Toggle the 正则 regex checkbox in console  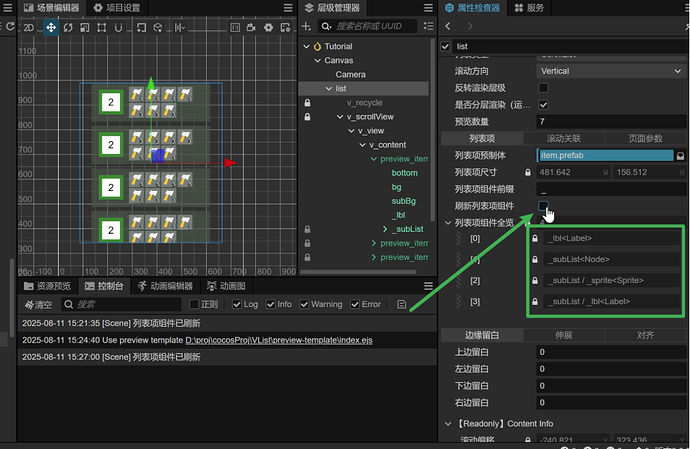[x=194, y=304]
